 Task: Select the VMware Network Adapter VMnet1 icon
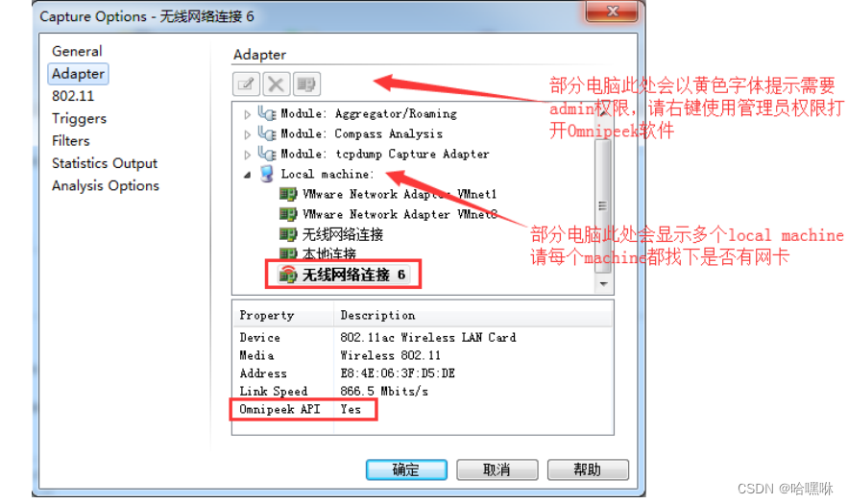(x=288, y=194)
